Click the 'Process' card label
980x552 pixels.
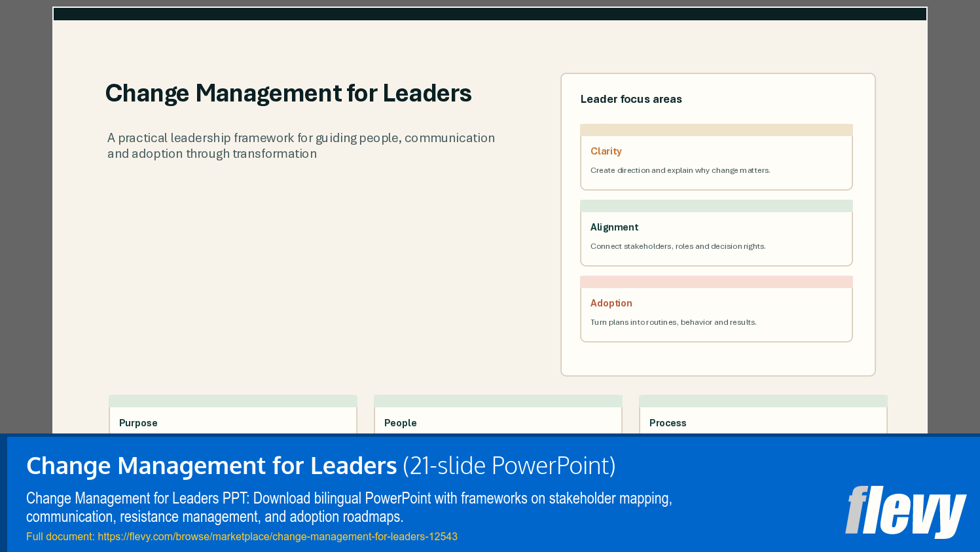point(668,423)
